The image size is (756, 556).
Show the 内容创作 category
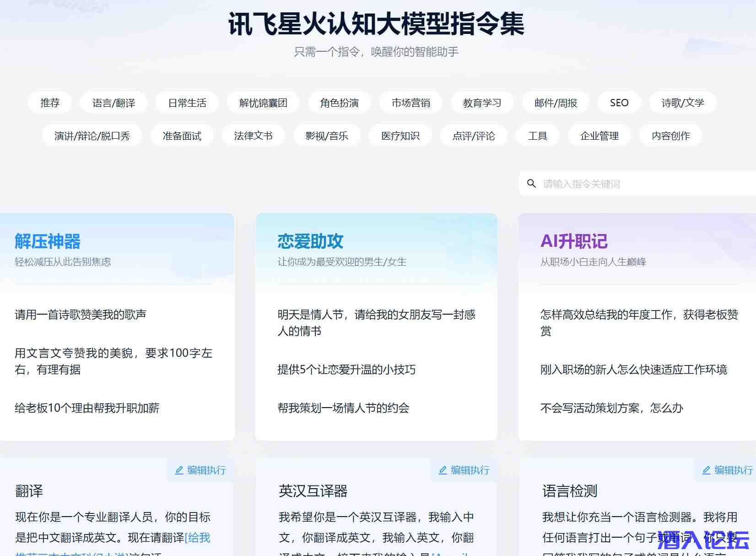coord(671,136)
